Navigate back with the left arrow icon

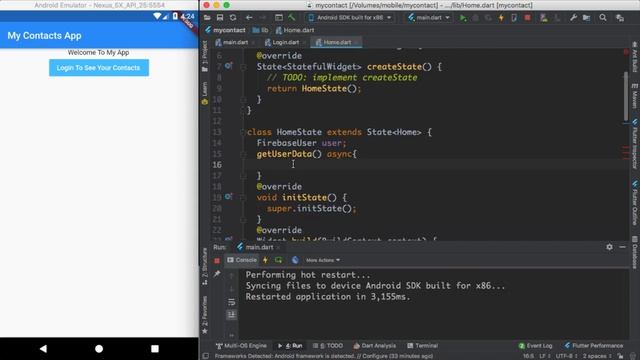(249, 18)
